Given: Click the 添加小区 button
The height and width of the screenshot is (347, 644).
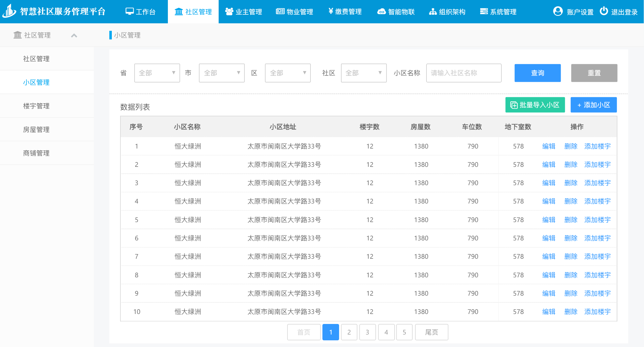Looking at the screenshot, I should point(594,105).
